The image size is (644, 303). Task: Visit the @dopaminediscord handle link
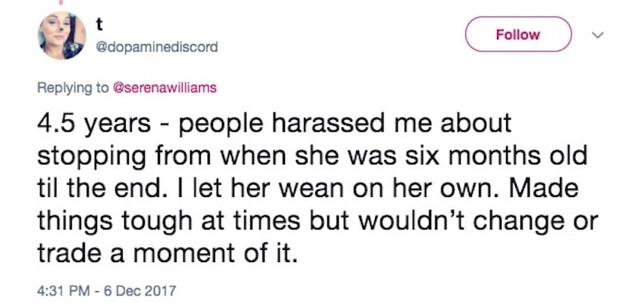tap(157, 48)
